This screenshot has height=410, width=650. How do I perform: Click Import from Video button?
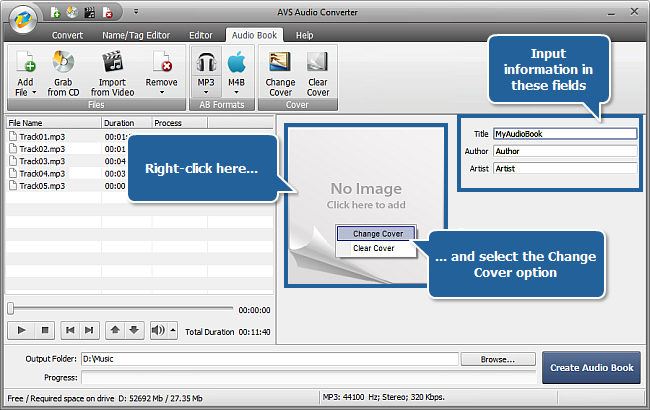click(112, 73)
